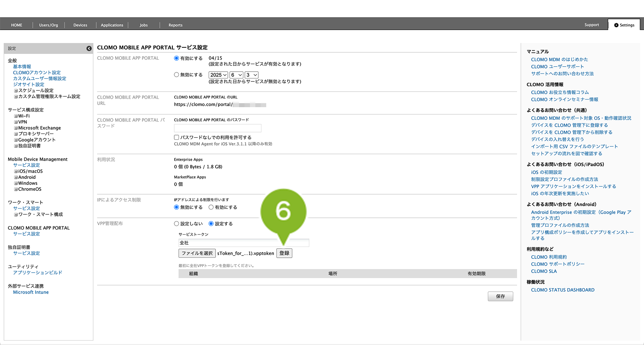The height and width of the screenshot is (362, 644).
Task: Open the Users/Org menu
Action: [x=49, y=25]
